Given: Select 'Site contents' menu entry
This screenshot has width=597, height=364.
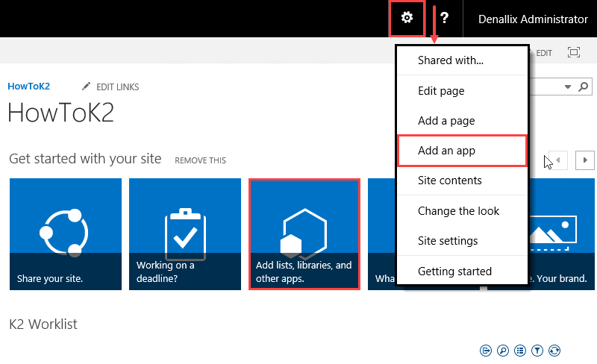Looking at the screenshot, I should pyautogui.click(x=450, y=181).
